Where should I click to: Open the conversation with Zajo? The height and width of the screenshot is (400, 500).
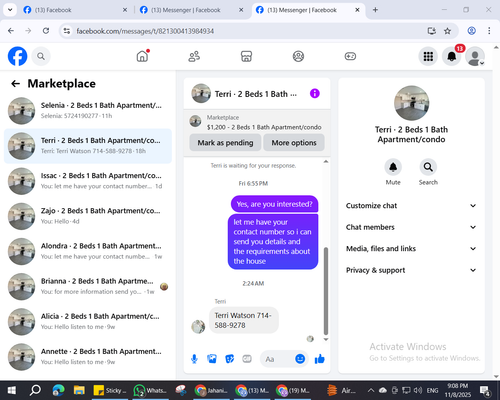coord(88,216)
